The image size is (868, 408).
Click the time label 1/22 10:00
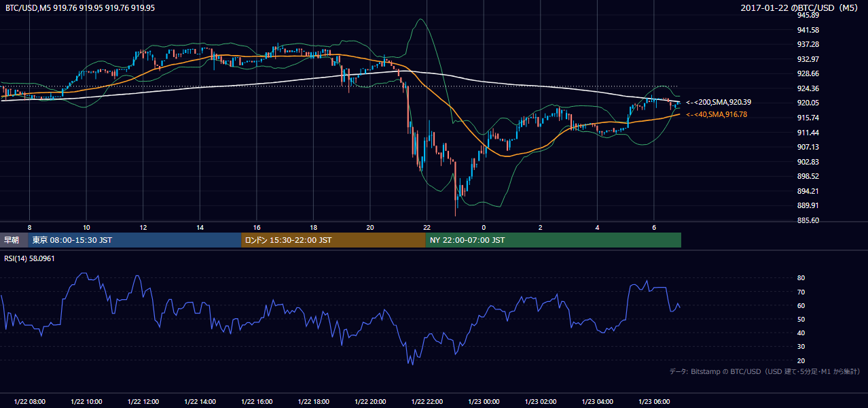[86, 402]
